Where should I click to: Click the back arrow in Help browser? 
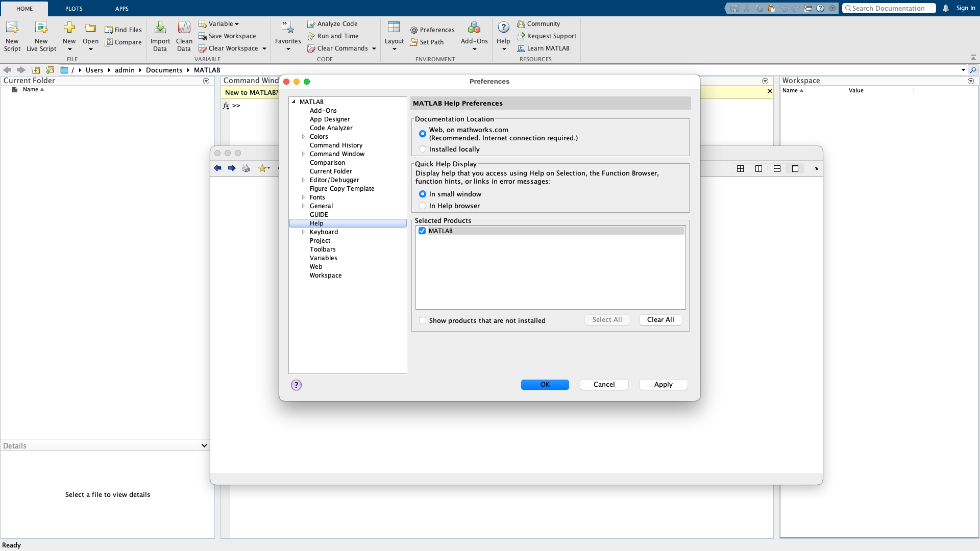(x=217, y=168)
